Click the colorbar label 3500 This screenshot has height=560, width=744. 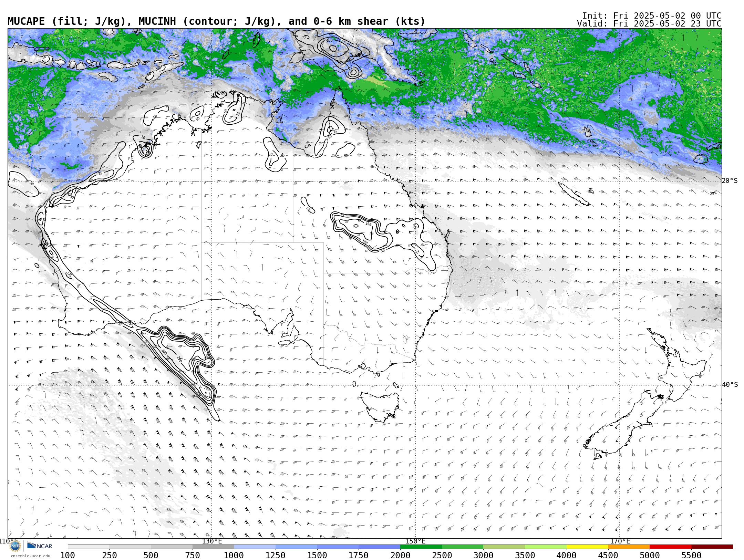[525, 555]
